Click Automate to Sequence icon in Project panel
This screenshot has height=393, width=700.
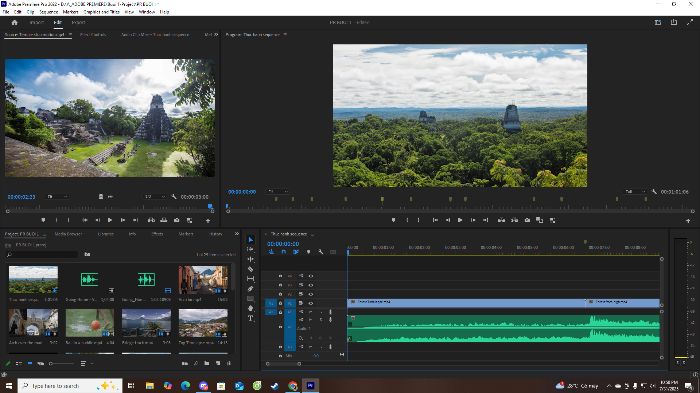click(x=185, y=364)
